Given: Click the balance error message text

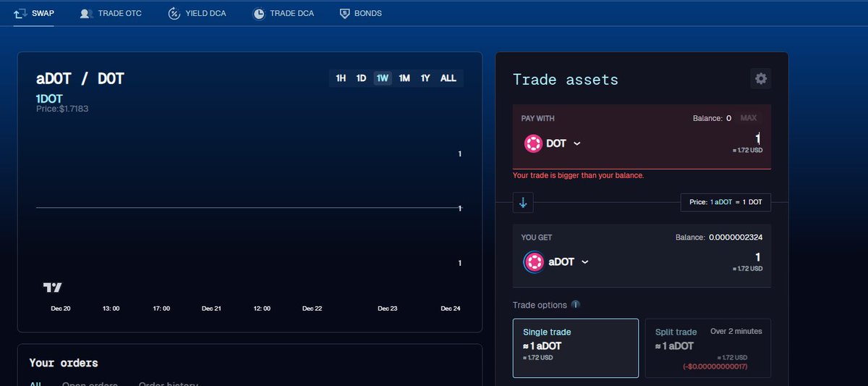Looking at the screenshot, I should 578,175.
